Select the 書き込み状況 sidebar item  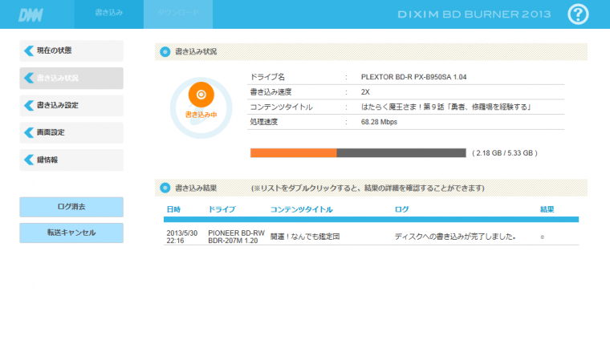pos(71,78)
